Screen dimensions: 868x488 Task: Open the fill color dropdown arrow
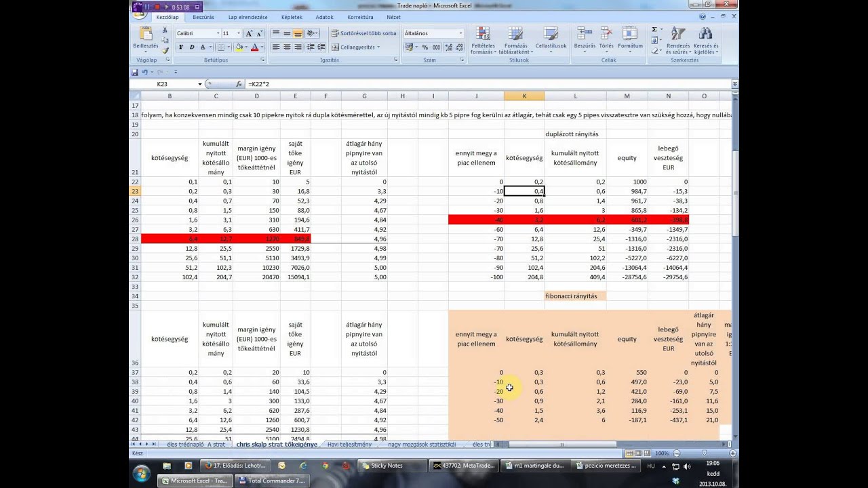246,47
